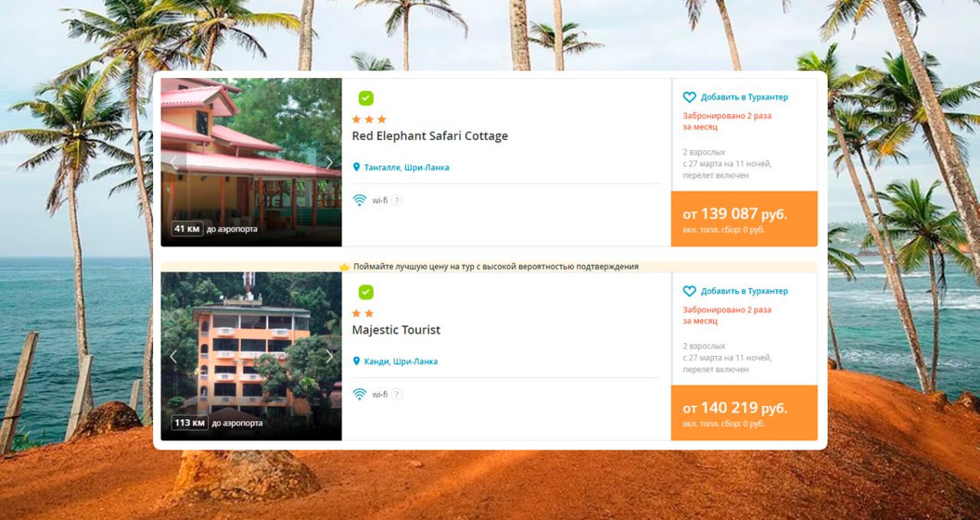Toggle the green checkmark badge on Red Elephant card
This screenshot has height=520, width=980.
pos(366,98)
